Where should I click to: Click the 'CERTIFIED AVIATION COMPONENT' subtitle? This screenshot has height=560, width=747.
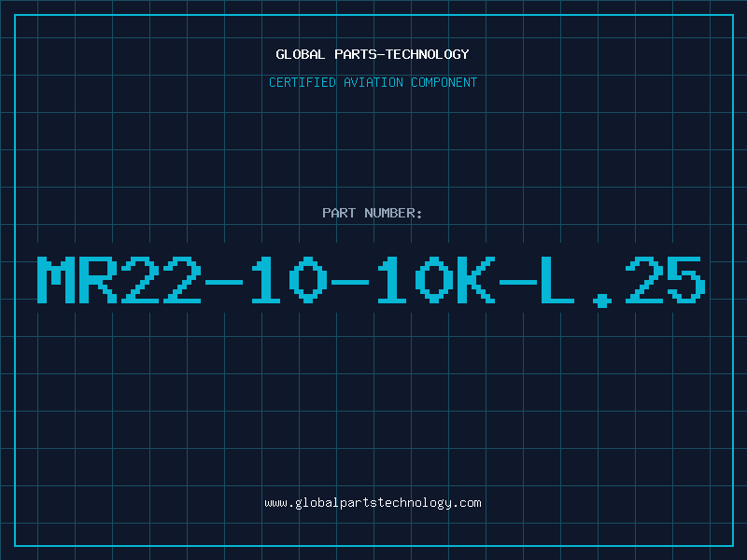[x=373, y=82]
